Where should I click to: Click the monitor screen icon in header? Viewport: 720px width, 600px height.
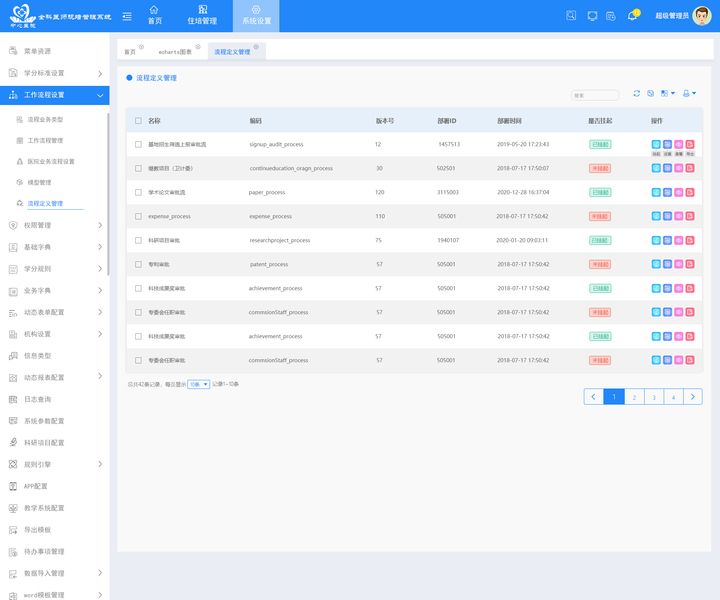tap(592, 16)
